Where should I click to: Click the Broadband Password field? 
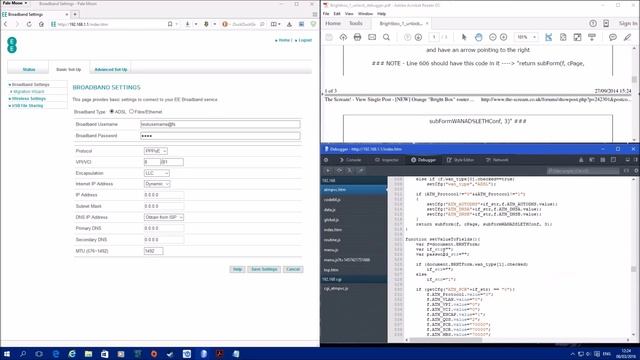point(220,136)
